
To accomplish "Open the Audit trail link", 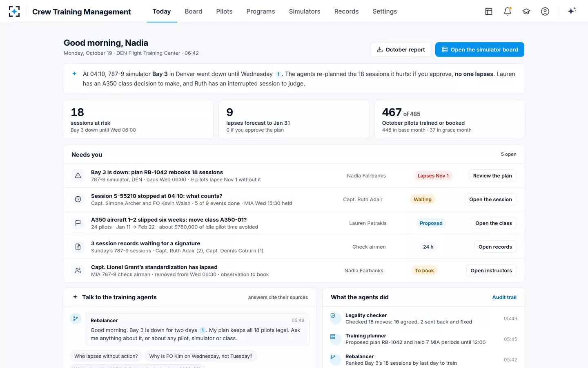I will click(x=504, y=297).
